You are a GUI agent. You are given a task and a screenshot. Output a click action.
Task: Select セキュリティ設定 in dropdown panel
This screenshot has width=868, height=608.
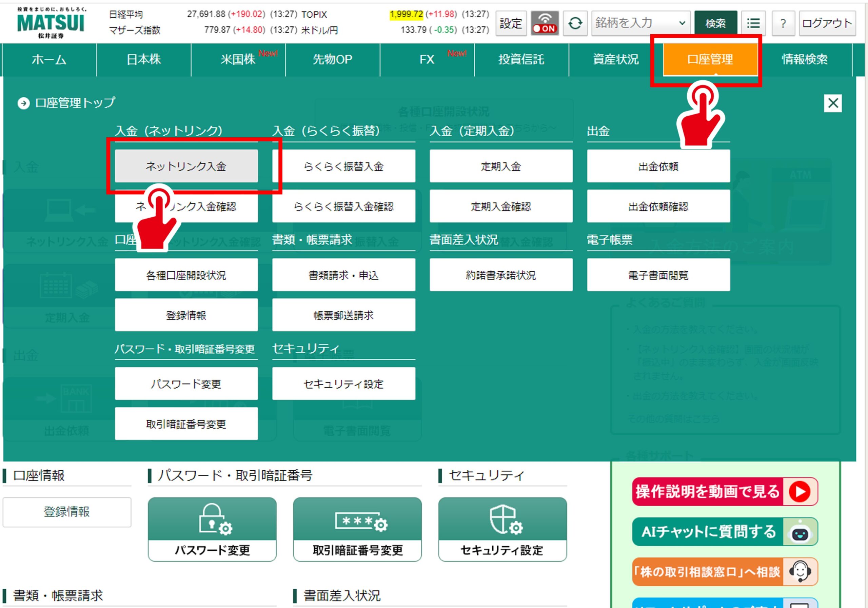tap(344, 384)
